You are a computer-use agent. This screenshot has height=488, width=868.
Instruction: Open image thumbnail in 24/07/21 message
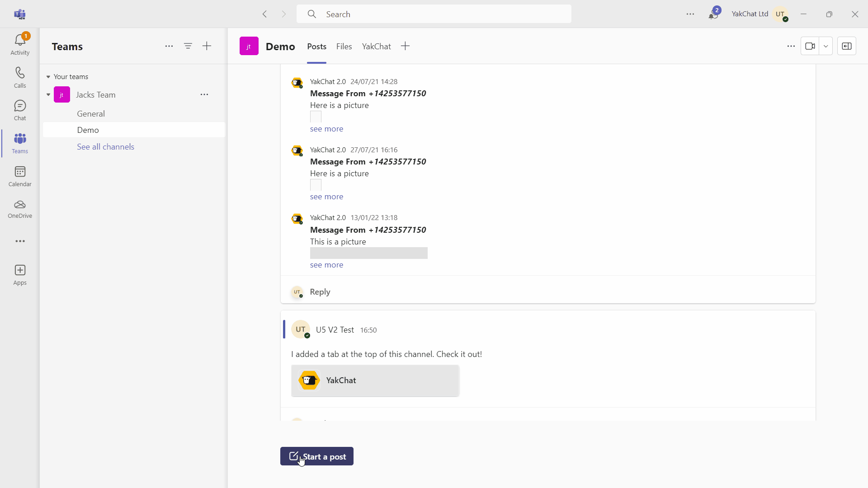pyautogui.click(x=316, y=117)
